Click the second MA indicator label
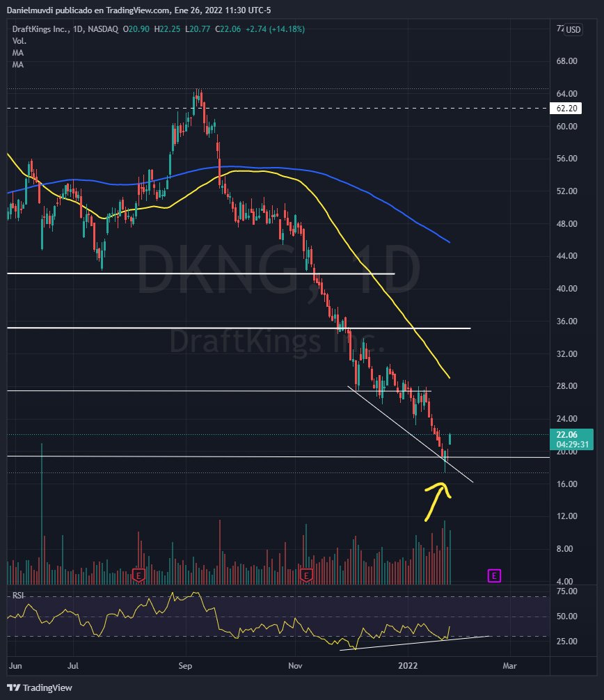The height and width of the screenshot is (700, 604). click(18, 65)
